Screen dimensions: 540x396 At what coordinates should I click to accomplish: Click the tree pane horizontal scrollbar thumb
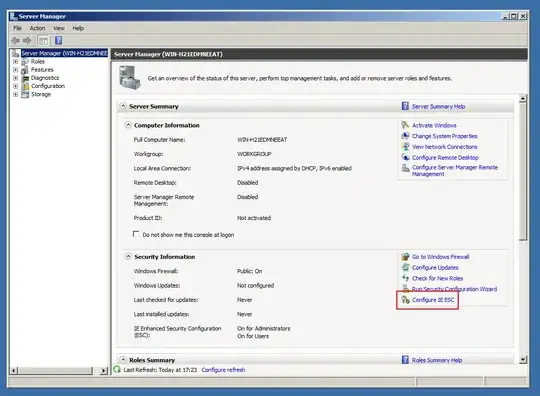(x=55, y=371)
